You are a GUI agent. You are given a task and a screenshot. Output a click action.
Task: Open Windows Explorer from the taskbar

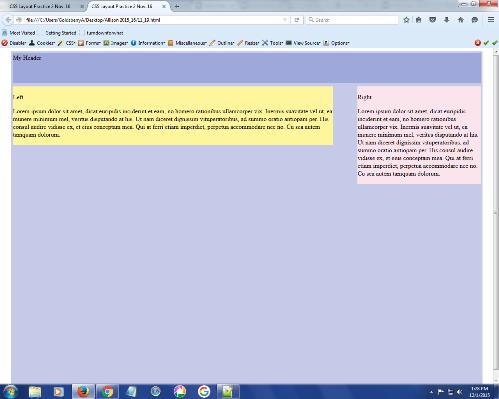click(35, 392)
